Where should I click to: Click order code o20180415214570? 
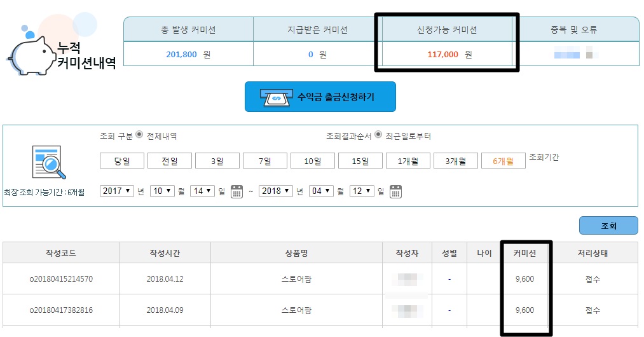click(61, 279)
